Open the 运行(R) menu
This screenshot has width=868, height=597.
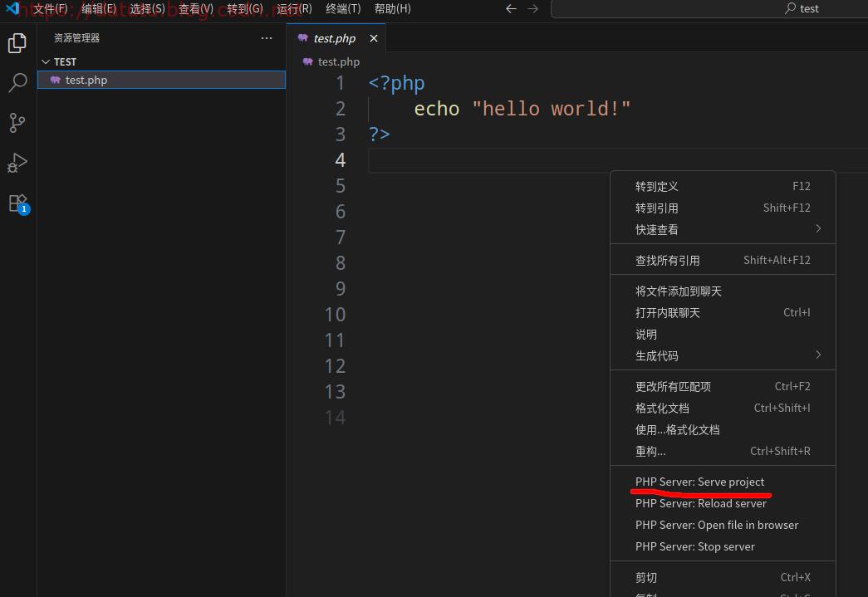tap(294, 8)
